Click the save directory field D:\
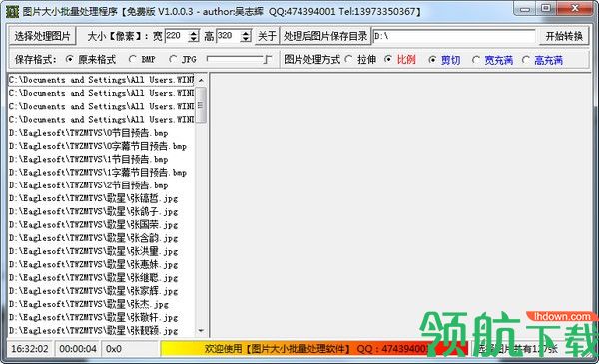 coord(454,36)
